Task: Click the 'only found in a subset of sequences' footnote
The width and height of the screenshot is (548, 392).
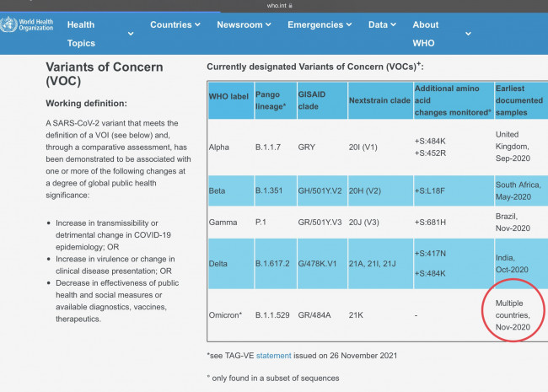Action: point(273,379)
